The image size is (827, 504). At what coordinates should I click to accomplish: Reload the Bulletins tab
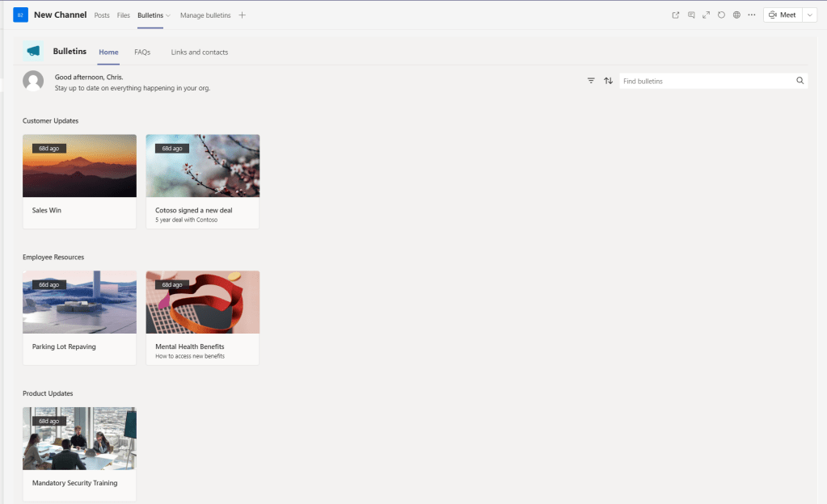pos(721,15)
